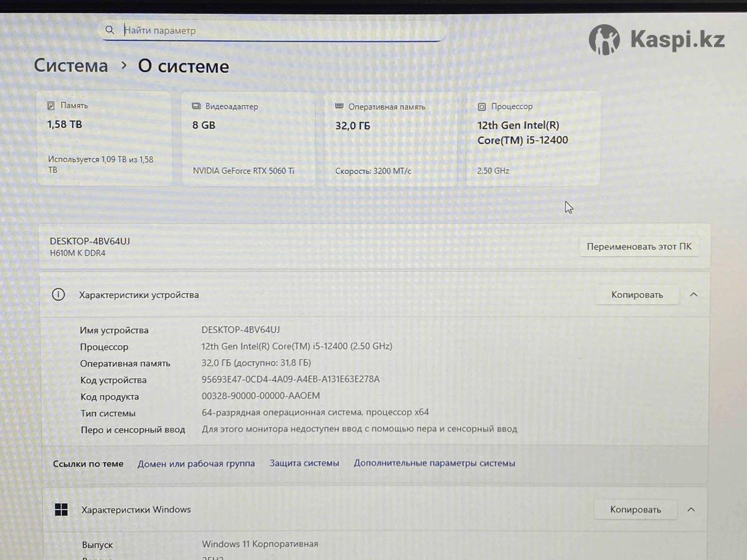Image resolution: width=747 pixels, height=560 pixels.
Task: Click the Windows logo icon by "Характеристики Windows"
Action: click(x=62, y=510)
